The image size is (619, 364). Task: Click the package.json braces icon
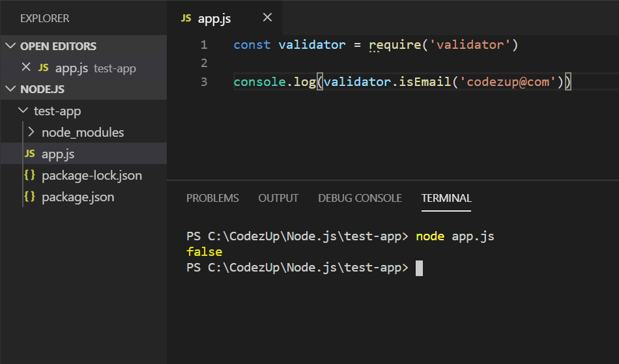pyautogui.click(x=29, y=197)
